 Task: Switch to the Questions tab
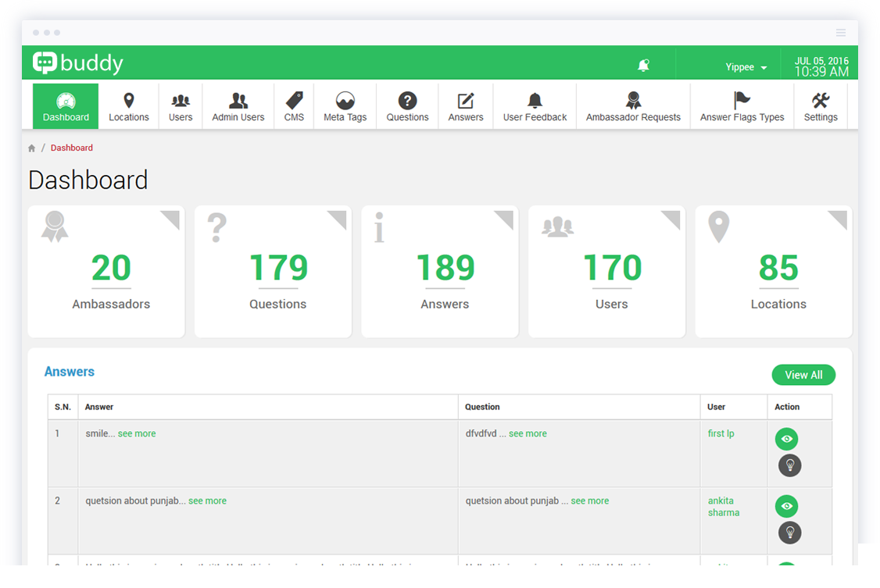[x=407, y=106]
